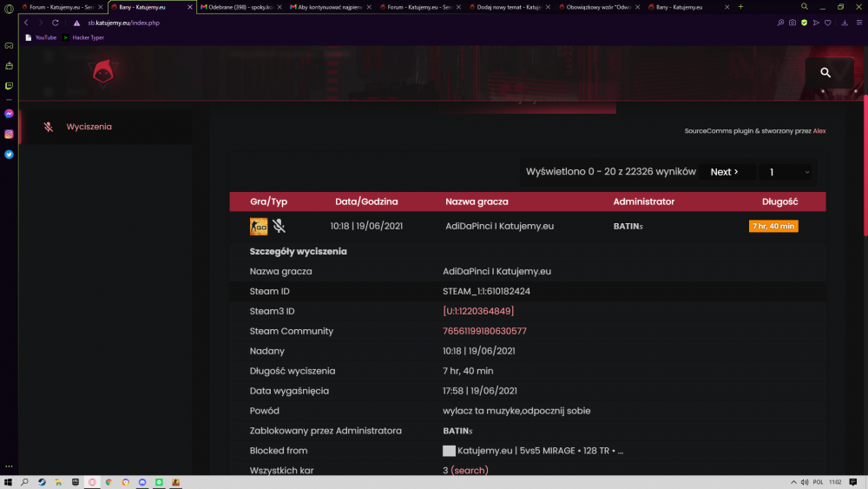Screen dimensions: 868x489
Task: Open the downloads icon in toolbar
Action: pos(845,23)
